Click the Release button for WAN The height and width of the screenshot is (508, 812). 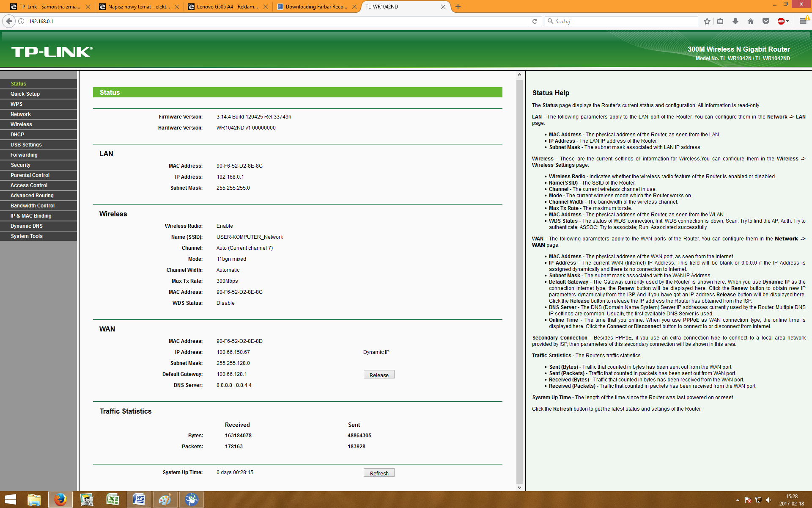click(379, 375)
